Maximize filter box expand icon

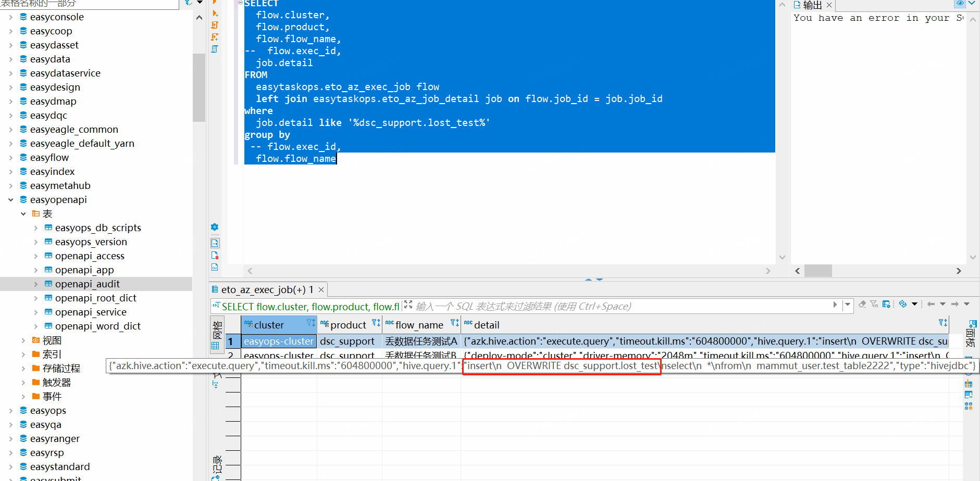408,305
